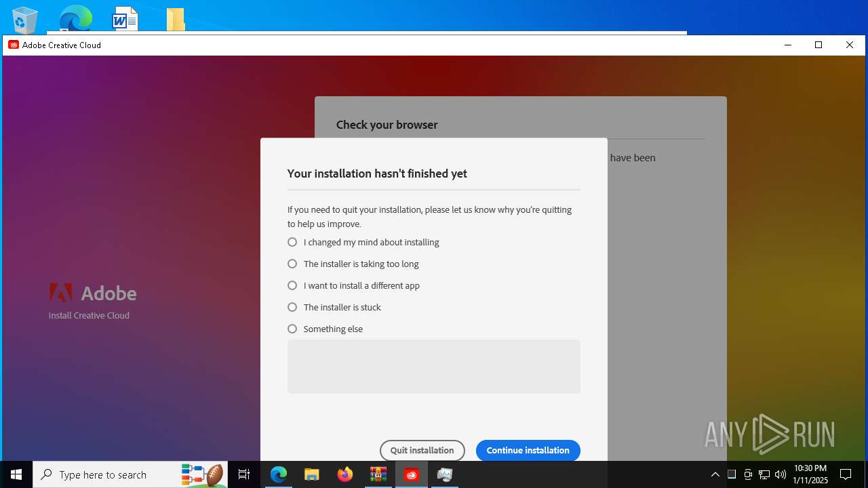Open WinRAR app on taskbar
Screen dimensions: 868x488
coord(378,474)
